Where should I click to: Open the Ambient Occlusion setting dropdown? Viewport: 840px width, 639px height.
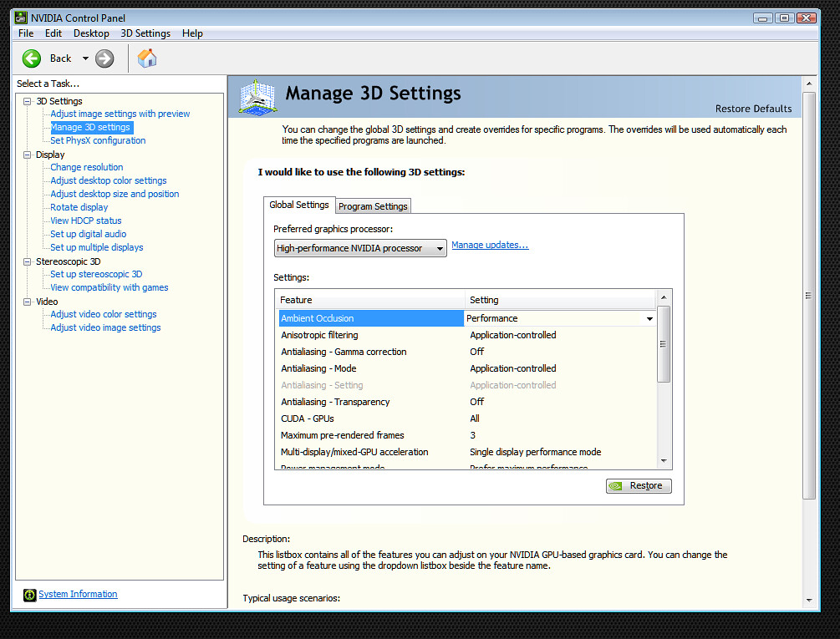click(x=649, y=318)
